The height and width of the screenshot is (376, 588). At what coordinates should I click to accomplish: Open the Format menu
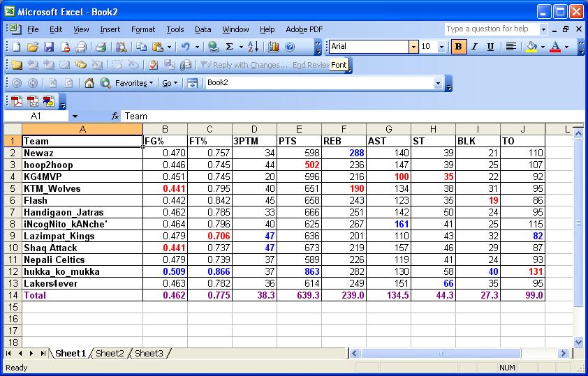143,29
